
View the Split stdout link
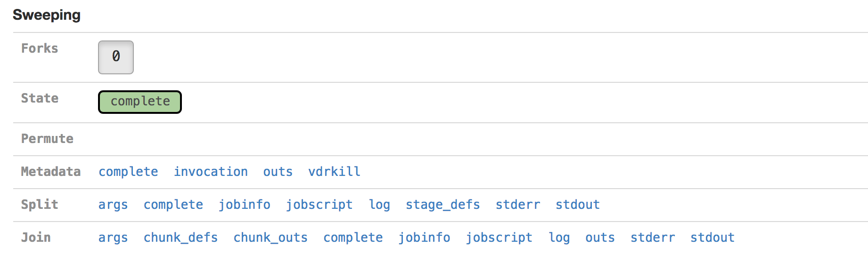(578, 205)
